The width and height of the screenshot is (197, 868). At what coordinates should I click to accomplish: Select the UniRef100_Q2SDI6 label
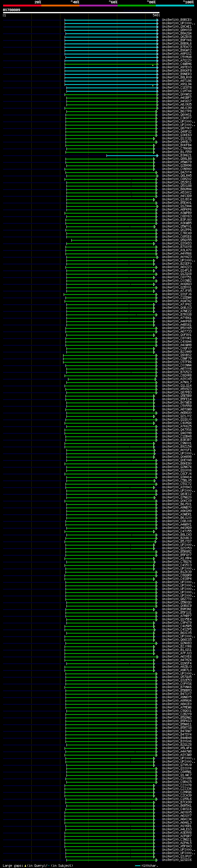pyautogui.click(x=176, y=860)
